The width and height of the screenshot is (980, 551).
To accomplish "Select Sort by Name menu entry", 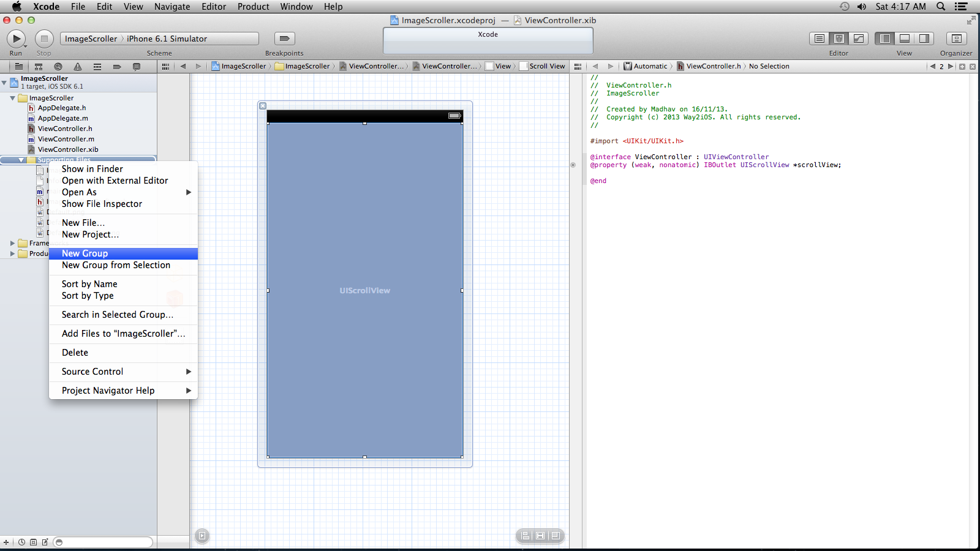I will 89,284.
